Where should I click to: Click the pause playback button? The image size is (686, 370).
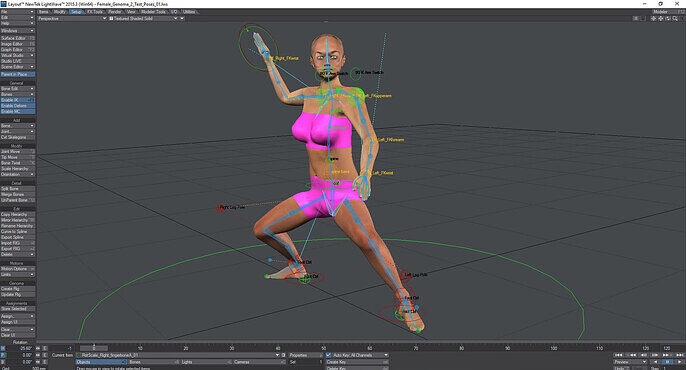coord(667,362)
